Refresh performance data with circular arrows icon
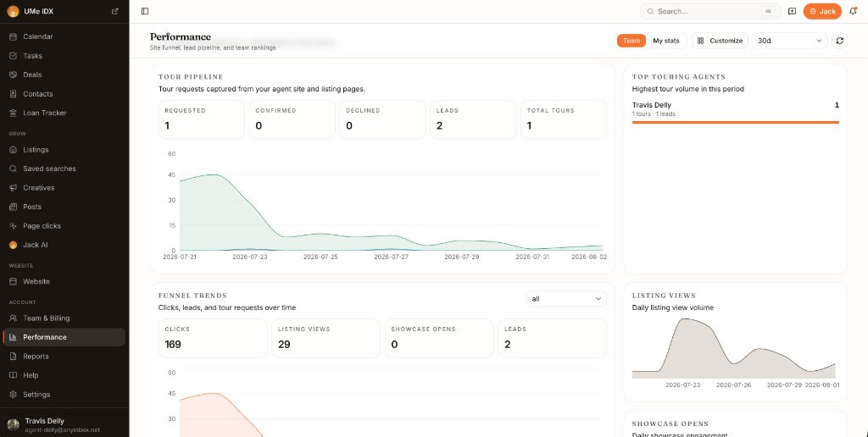 pos(840,41)
